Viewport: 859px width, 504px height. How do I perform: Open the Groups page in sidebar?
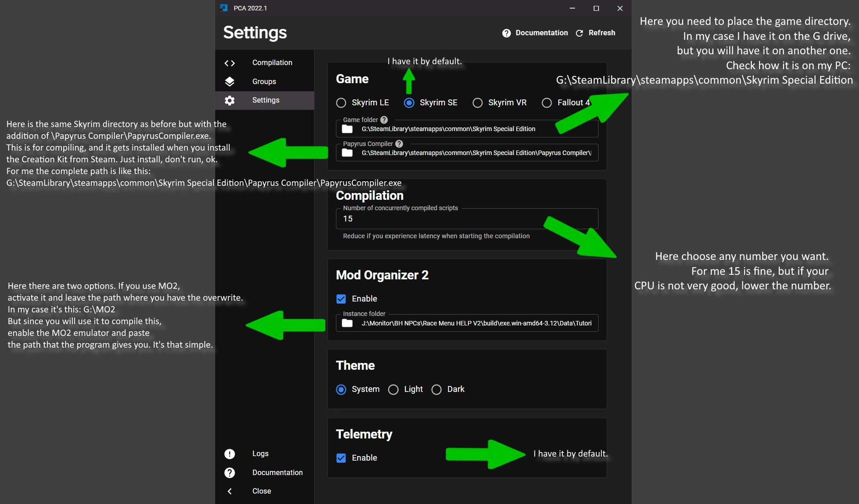pyautogui.click(x=264, y=82)
